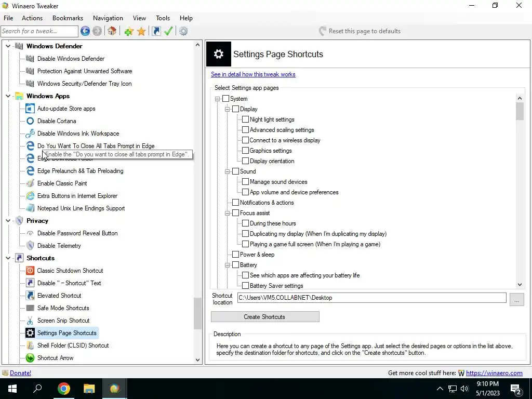This screenshot has width=532, height=399.
Task: Click the Elevated Shortcut icon
Action: [x=30, y=296]
